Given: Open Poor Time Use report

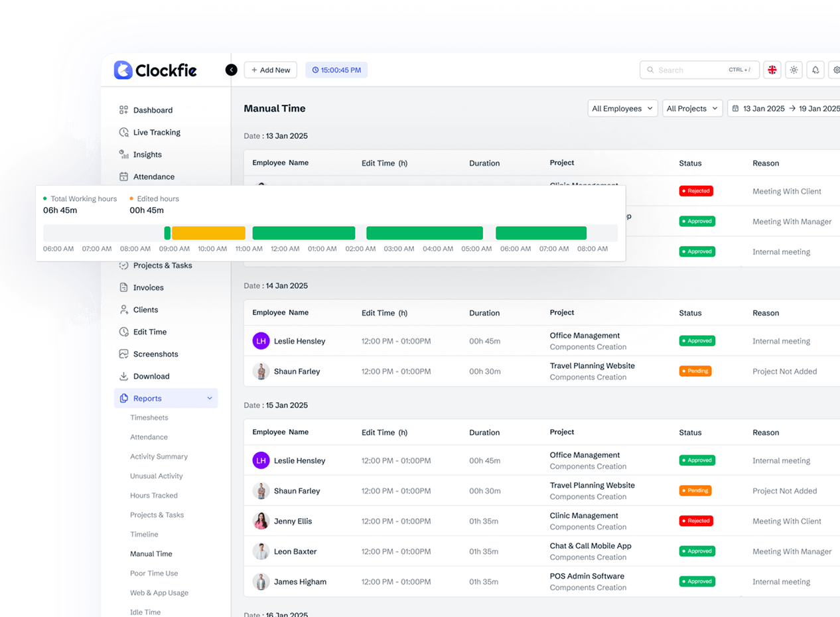Looking at the screenshot, I should coord(154,573).
